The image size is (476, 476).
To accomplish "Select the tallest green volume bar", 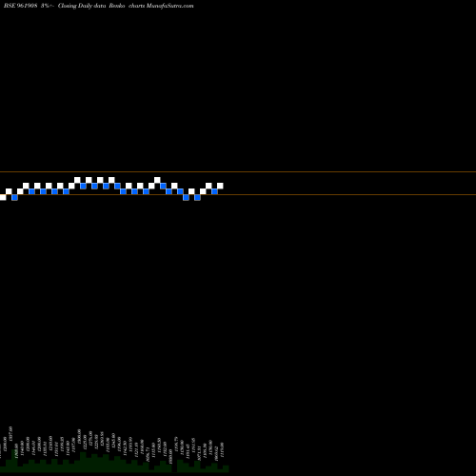I will tap(14, 461).
